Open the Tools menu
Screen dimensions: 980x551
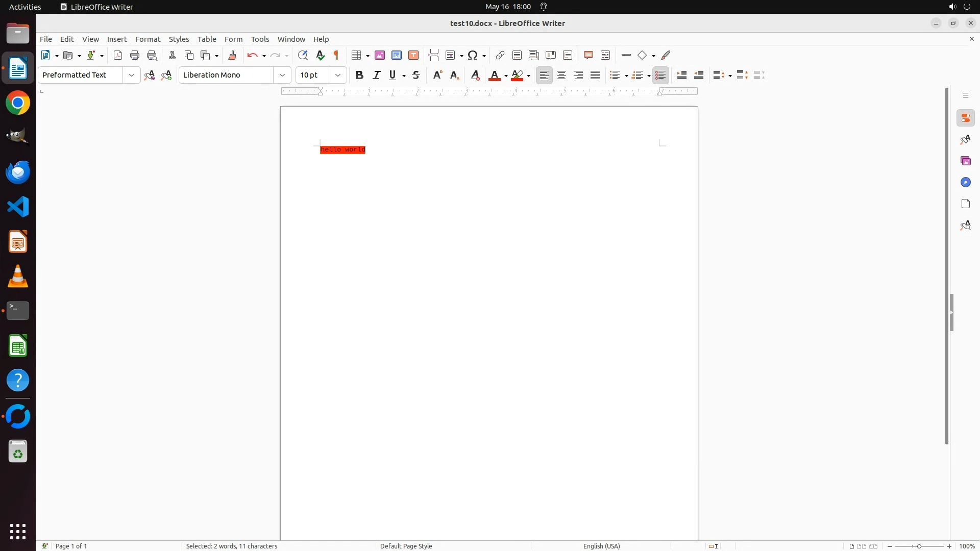click(260, 39)
